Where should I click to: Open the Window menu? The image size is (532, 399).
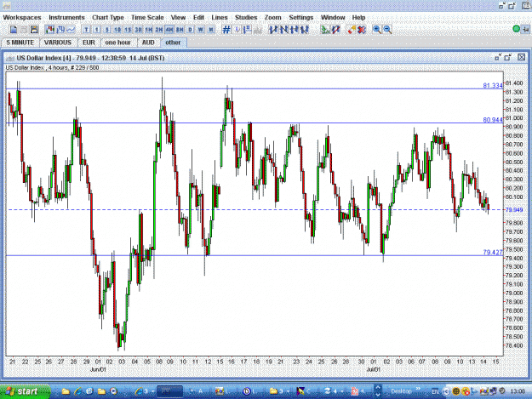click(x=333, y=18)
